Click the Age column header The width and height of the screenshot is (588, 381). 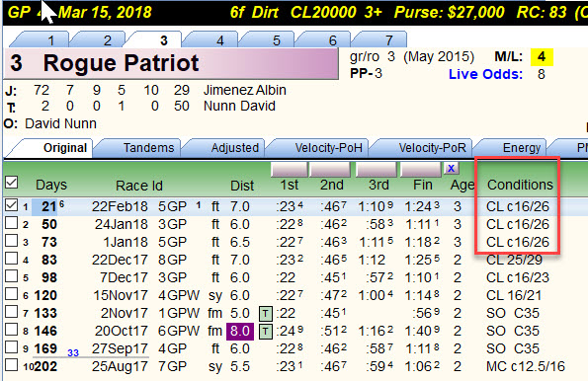(x=462, y=185)
